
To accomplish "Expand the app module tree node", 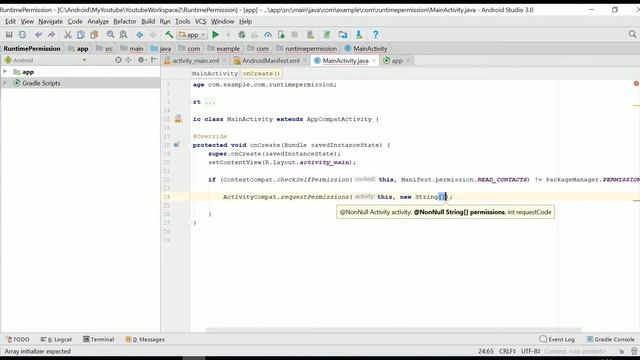I will tap(5, 72).
